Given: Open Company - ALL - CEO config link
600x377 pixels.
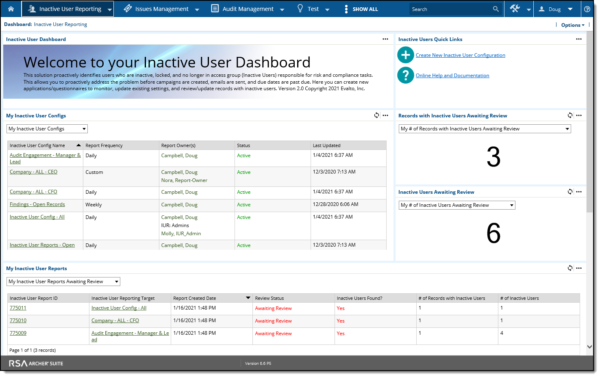Looking at the screenshot, I should (x=33, y=172).
